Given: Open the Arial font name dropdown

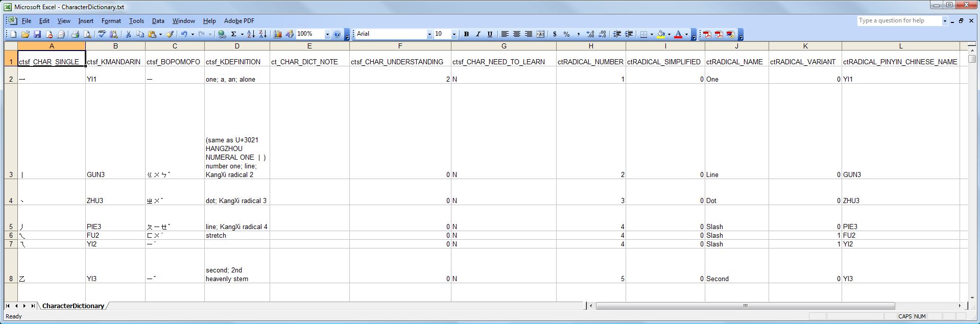Looking at the screenshot, I should coord(429,34).
